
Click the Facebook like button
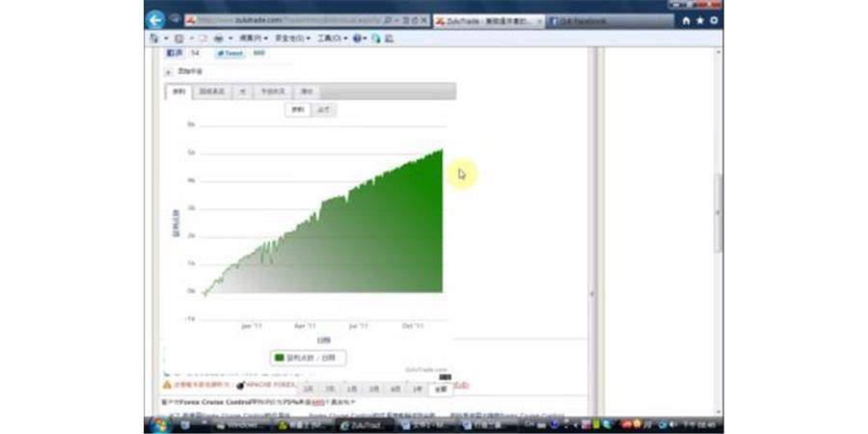(x=175, y=54)
